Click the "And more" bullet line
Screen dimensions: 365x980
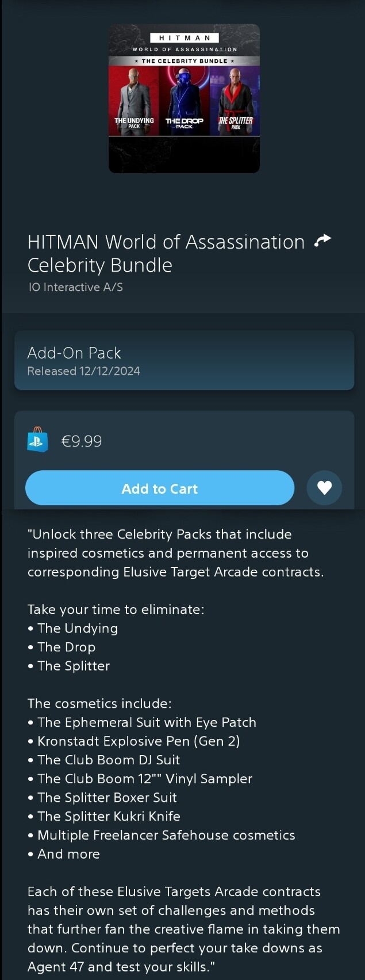[68, 854]
